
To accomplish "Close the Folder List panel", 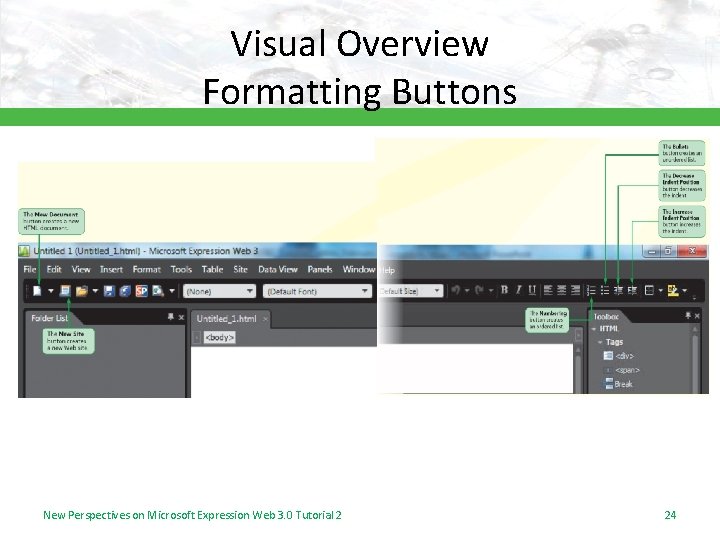I will click(x=181, y=317).
